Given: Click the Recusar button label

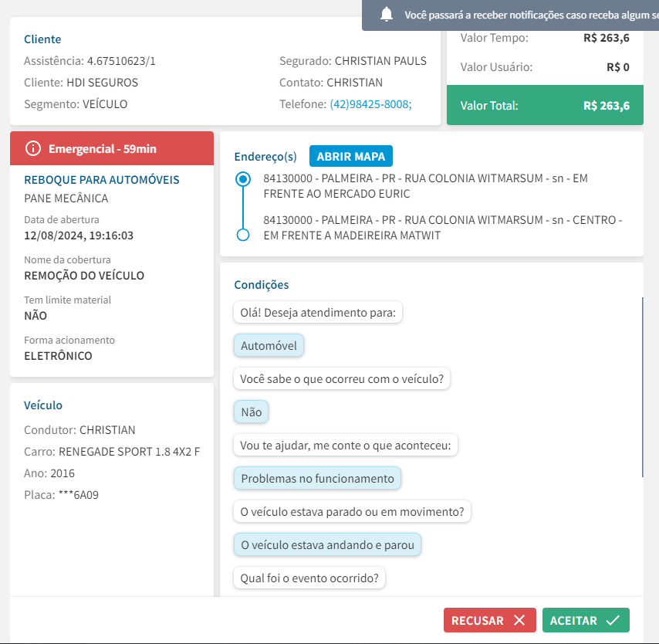Looking at the screenshot, I should coord(477,620).
